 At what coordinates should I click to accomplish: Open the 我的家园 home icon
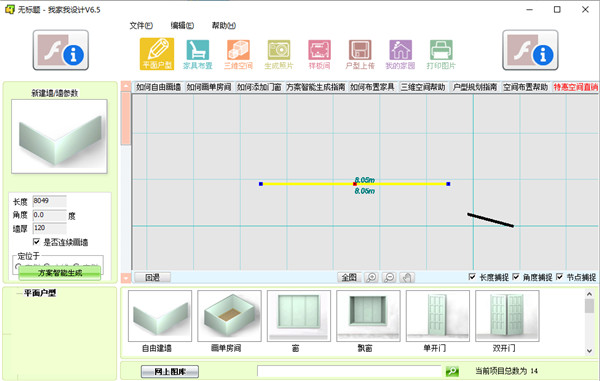pos(400,55)
